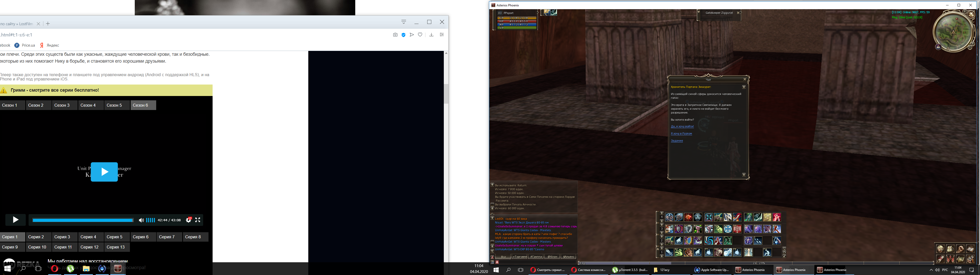Click the F11 sit/stand action icon
This screenshot has height=275, width=980.
[x=767, y=252]
